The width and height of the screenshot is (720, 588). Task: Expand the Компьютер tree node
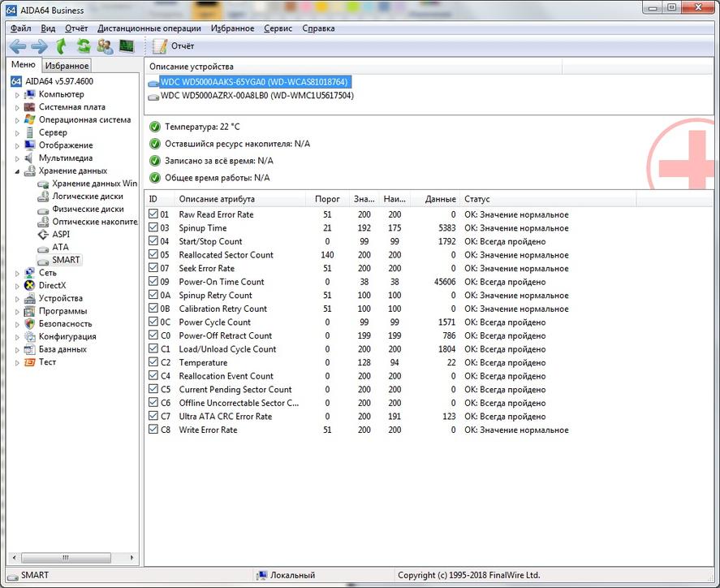pyautogui.click(x=17, y=95)
